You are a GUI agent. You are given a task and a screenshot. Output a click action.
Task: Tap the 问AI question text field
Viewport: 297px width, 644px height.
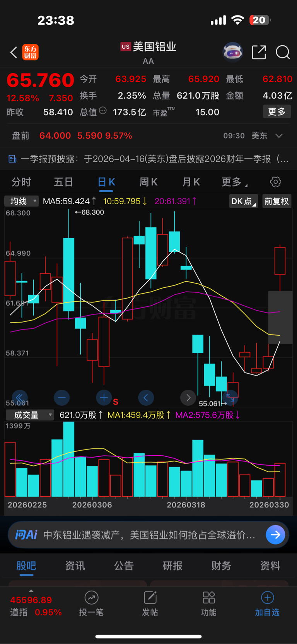tap(149, 535)
